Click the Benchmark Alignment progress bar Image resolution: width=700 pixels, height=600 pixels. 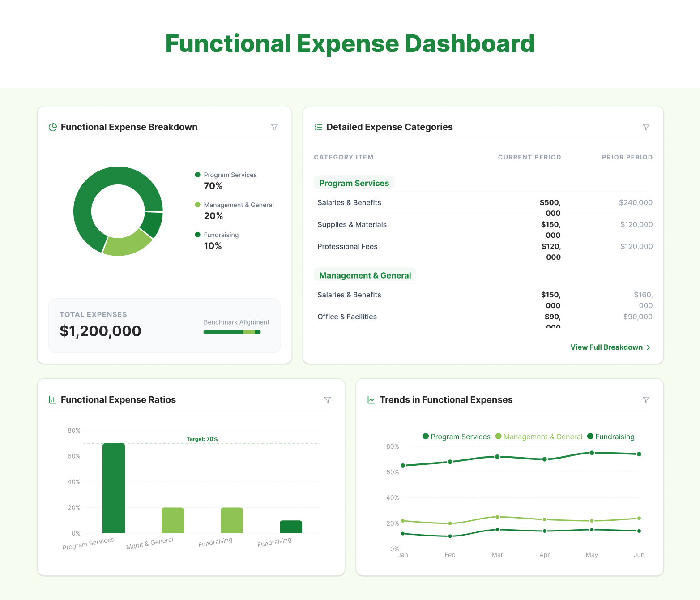pos(232,332)
